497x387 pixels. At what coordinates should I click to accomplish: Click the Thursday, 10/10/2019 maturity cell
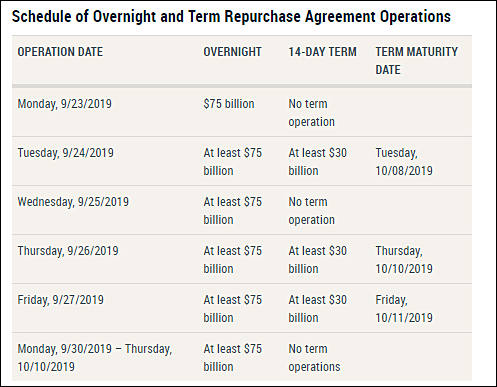pyautogui.click(x=404, y=260)
